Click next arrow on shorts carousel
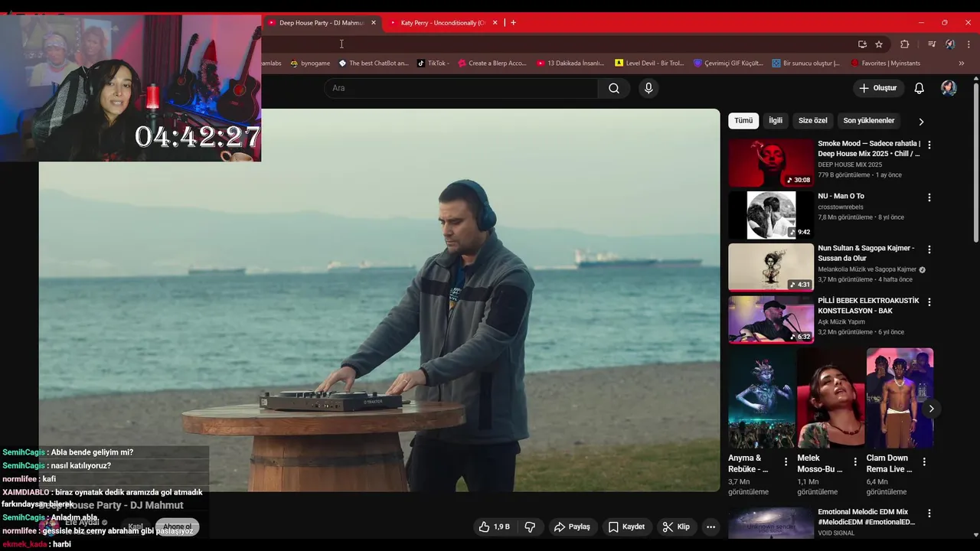 pyautogui.click(x=931, y=409)
